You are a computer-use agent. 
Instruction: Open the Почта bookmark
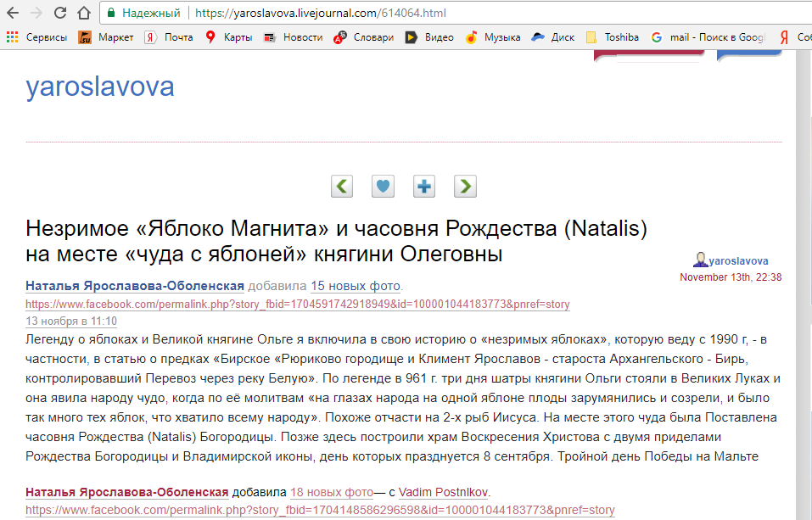(x=168, y=37)
